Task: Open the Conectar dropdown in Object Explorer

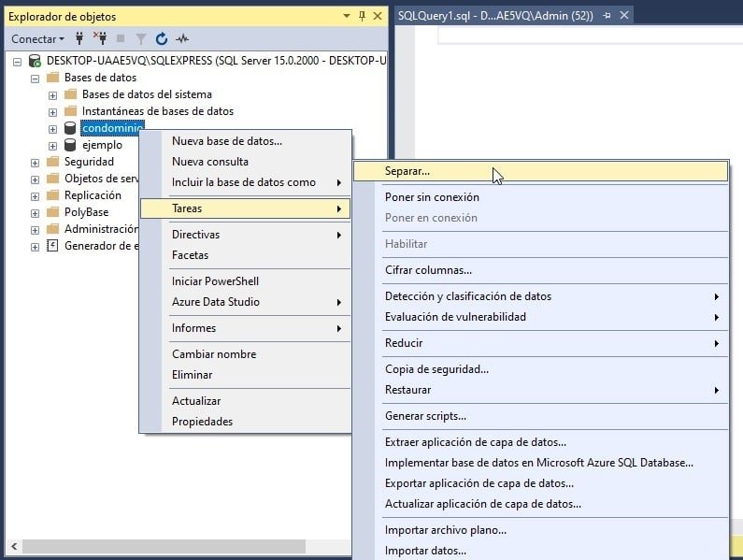Action: pyautogui.click(x=37, y=39)
